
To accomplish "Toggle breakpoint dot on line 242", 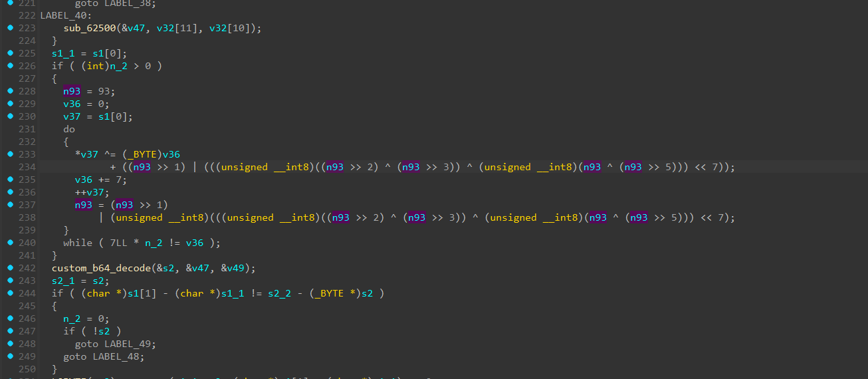I will [10, 268].
